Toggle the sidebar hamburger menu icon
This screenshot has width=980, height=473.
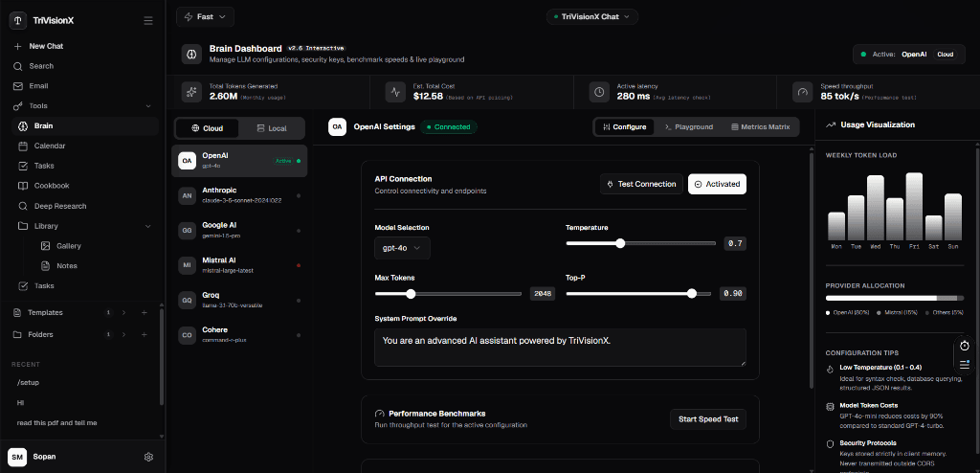point(148,21)
